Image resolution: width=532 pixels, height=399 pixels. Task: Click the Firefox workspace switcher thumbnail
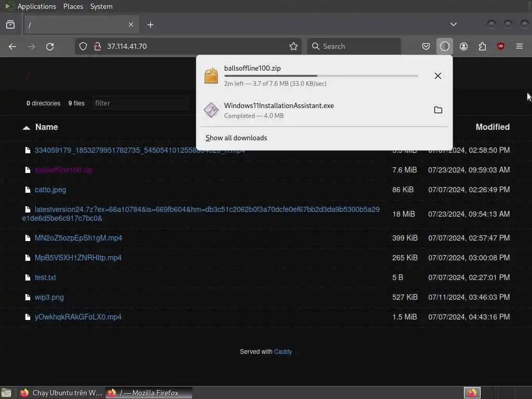pyautogui.click(x=472, y=393)
